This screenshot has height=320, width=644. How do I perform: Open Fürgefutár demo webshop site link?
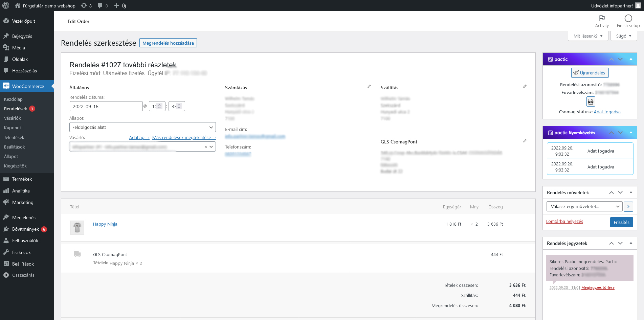45,5
